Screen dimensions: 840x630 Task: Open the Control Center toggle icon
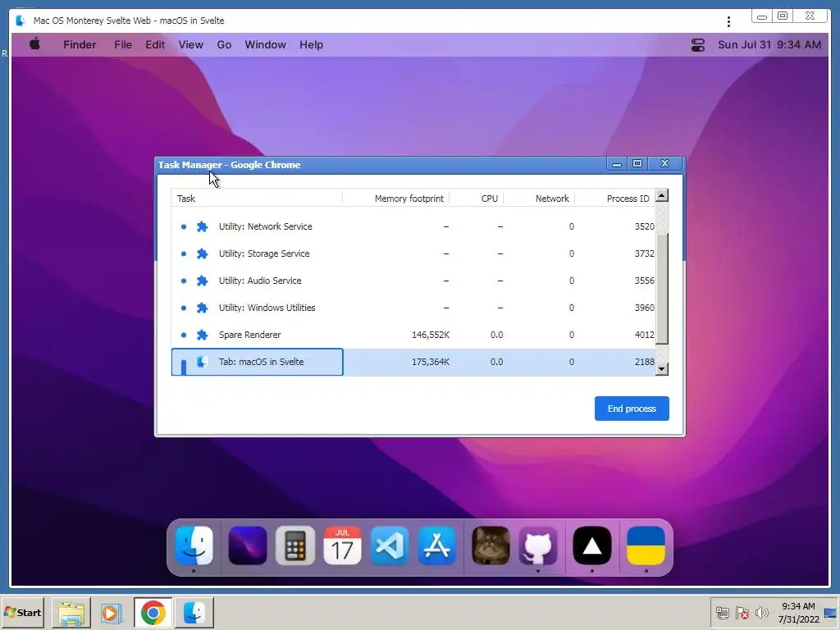click(698, 45)
